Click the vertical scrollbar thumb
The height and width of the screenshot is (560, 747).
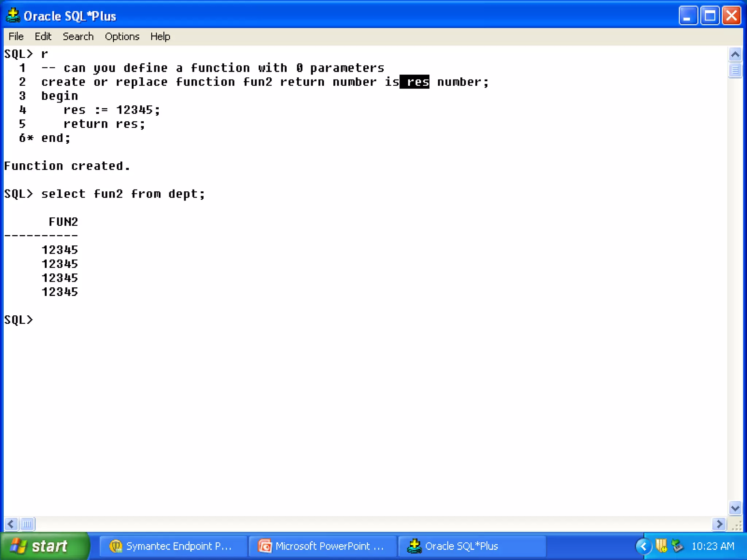[735, 70]
